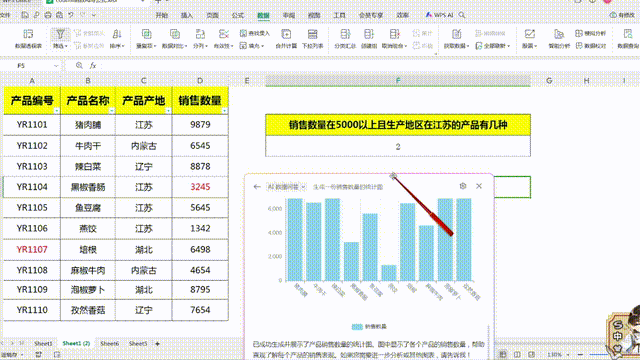Switch to the Sheet1 worksheet tab
Image resolution: width=640 pixels, height=360 pixels.
pos(43,344)
